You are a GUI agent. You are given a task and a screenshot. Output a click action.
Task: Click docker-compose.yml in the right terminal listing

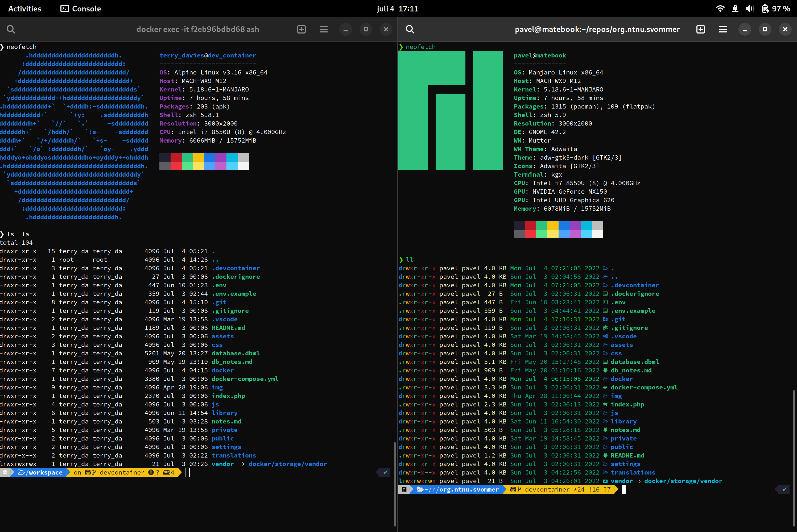[x=644, y=387]
